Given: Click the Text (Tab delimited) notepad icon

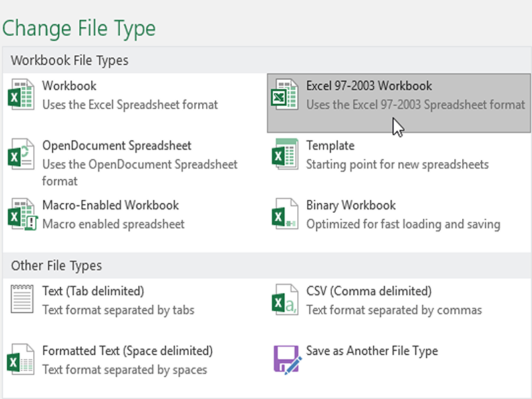Looking at the screenshot, I should 22,299.
